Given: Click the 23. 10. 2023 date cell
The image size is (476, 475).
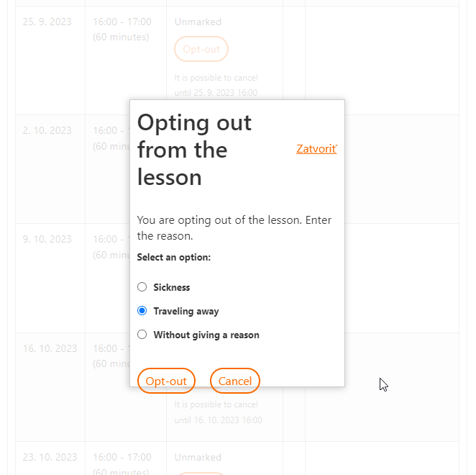Looking at the screenshot, I should point(50,457).
